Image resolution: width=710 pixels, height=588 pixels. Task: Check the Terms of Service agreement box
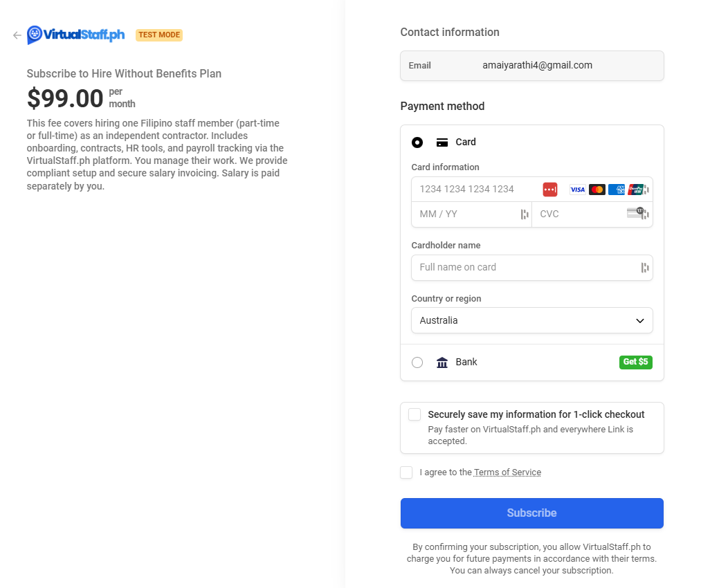pyautogui.click(x=406, y=472)
